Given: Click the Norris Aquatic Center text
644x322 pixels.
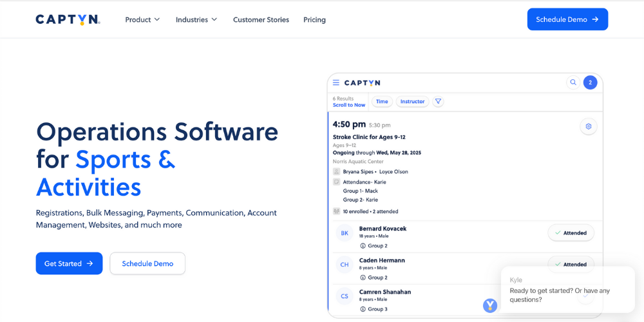Looking at the screenshot, I should [x=358, y=162].
